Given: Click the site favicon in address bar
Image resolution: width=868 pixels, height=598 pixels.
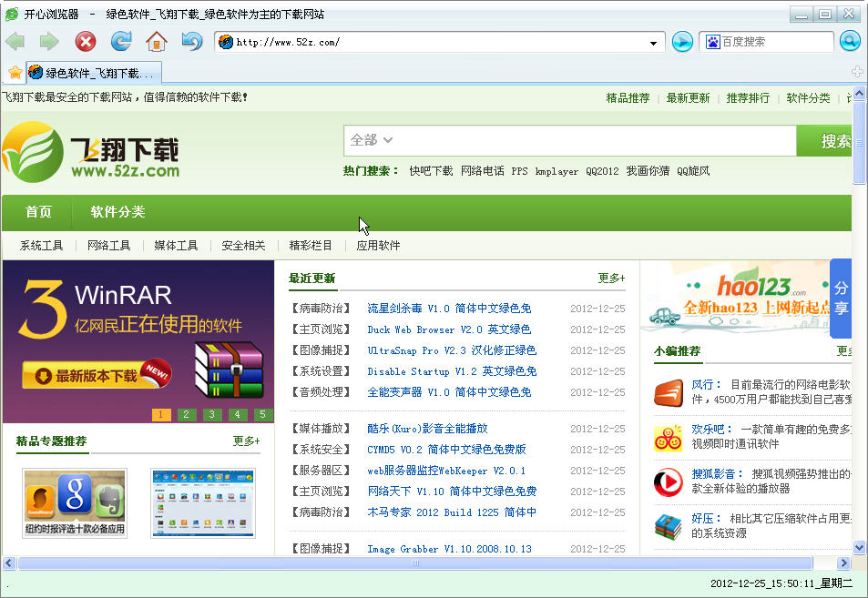Looking at the screenshot, I should 226,42.
